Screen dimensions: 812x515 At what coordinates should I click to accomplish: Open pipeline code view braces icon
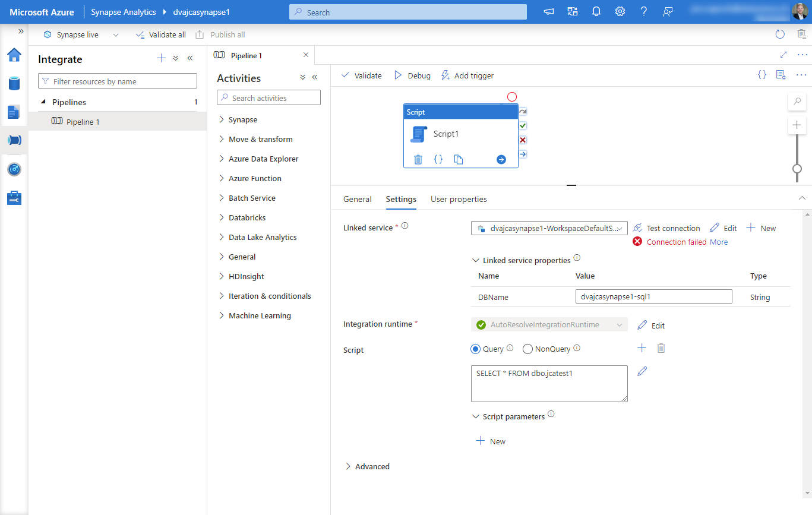[x=762, y=75]
